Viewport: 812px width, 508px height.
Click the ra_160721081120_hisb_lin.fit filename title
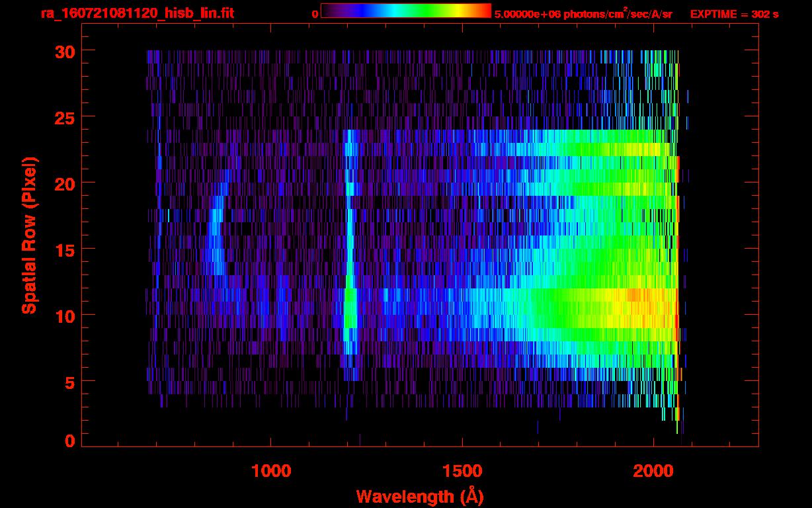(x=137, y=13)
